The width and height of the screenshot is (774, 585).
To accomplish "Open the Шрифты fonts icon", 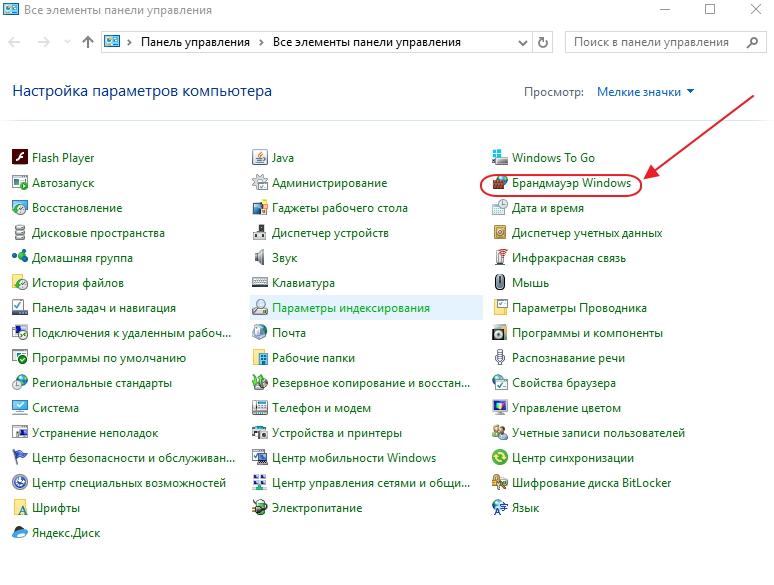I will coord(20,507).
